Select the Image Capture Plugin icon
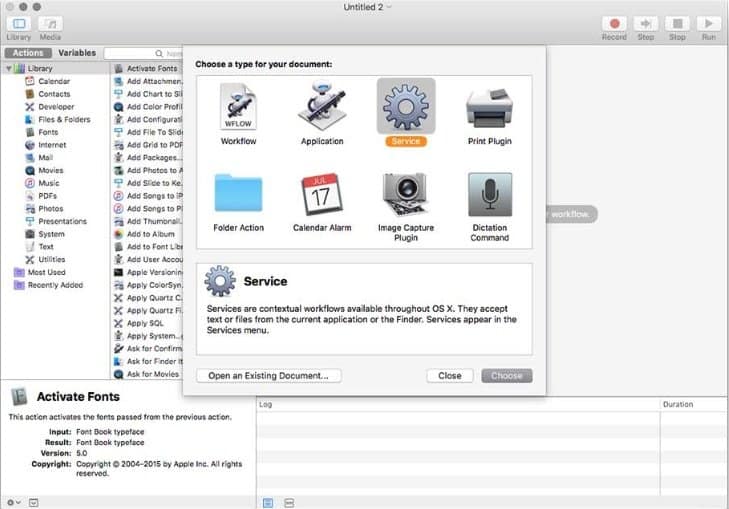The image size is (729, 509). (x=405, y=194)
